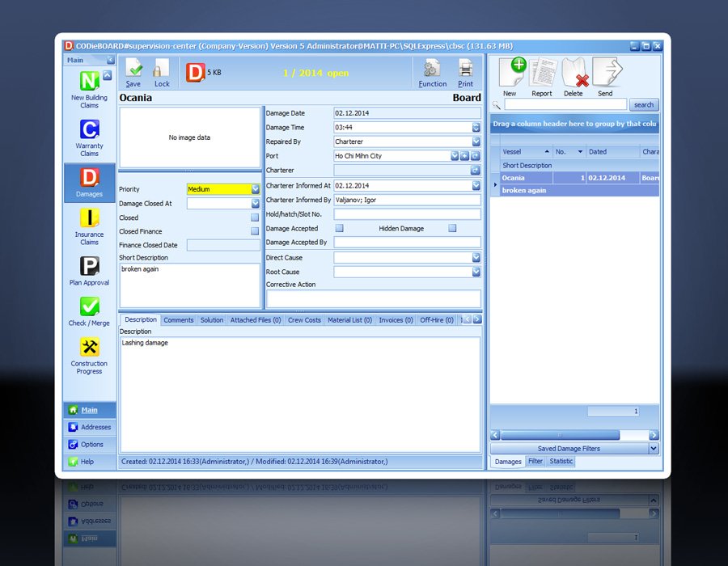Image resolution: width=728 pixels, height=566 pixels.
Task: Switch to the Comments tab
Action: (x=178, y=320)
